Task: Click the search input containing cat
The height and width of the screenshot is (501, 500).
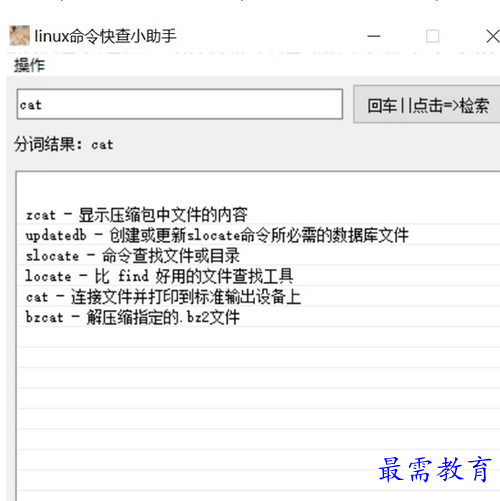Action: 180,104
